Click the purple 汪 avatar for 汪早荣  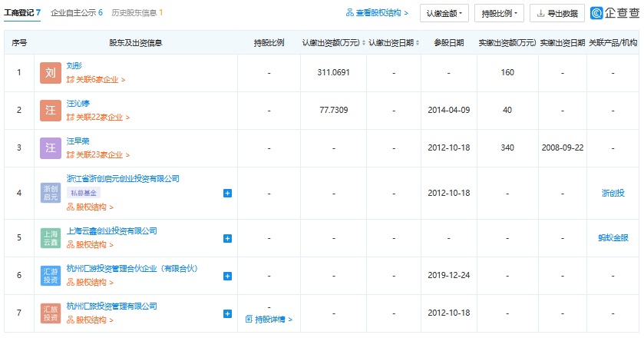50,147
